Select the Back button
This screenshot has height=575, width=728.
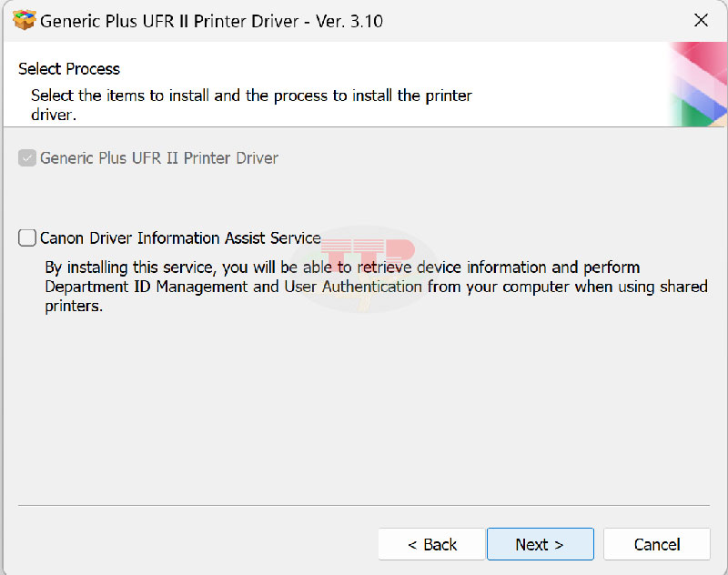pyautogui.click(x=431, y=544)
